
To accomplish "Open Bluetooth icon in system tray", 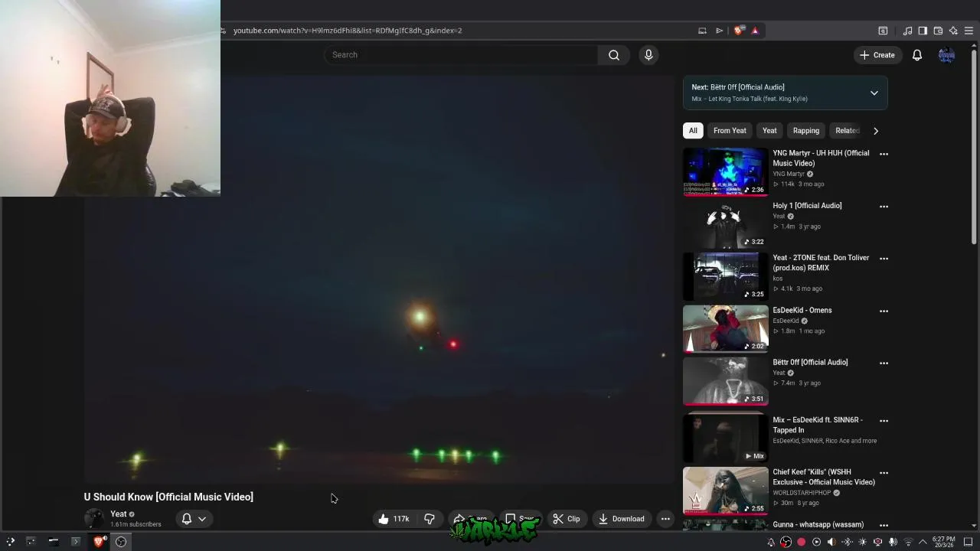I will click(x=847, y=542).
